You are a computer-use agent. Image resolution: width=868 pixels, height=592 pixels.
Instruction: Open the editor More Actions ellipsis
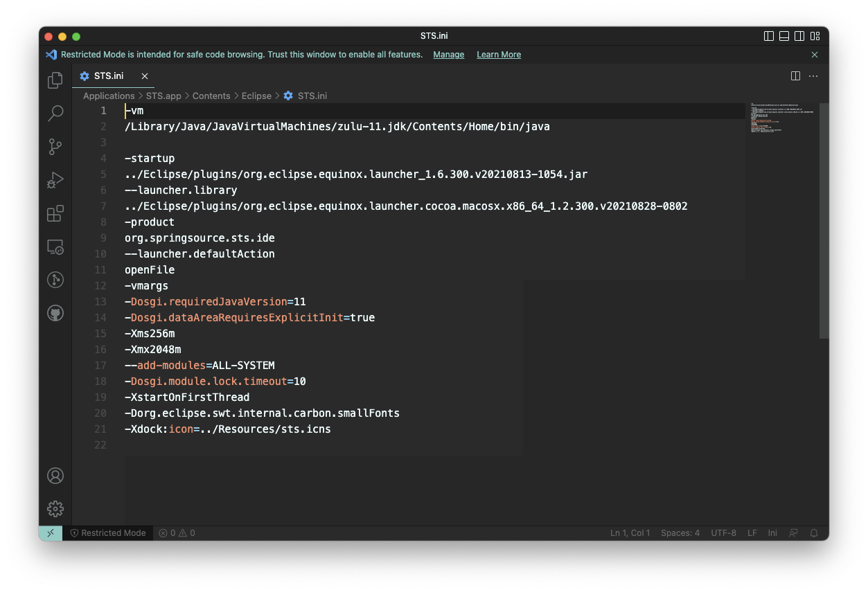(x=813, y=76)
